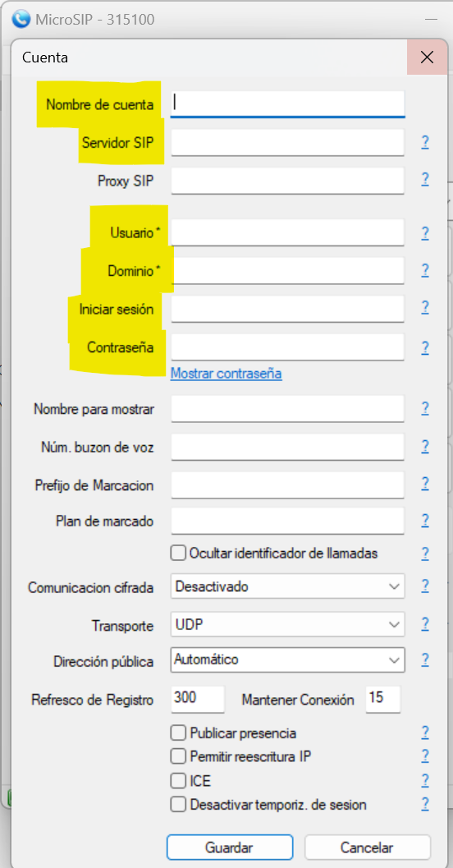Click the help question mark beside Servidor SIP
The height and width of the screenshot is (868, 453).
(x=425, y=143)
